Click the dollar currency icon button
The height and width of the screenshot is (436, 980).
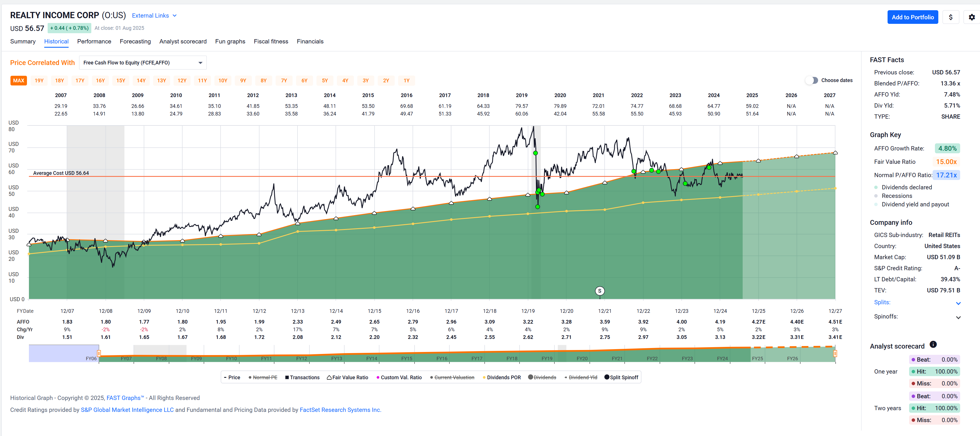951,17
